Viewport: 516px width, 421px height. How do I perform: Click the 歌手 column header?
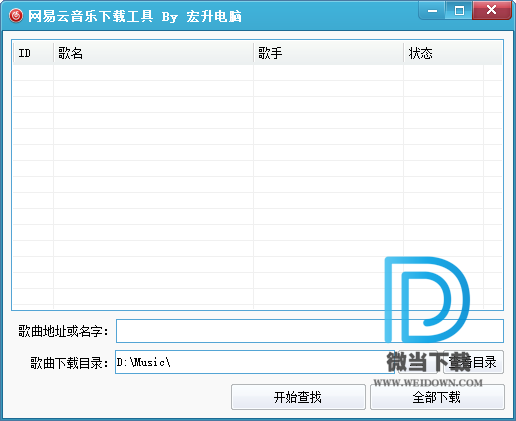click(328, 53)
